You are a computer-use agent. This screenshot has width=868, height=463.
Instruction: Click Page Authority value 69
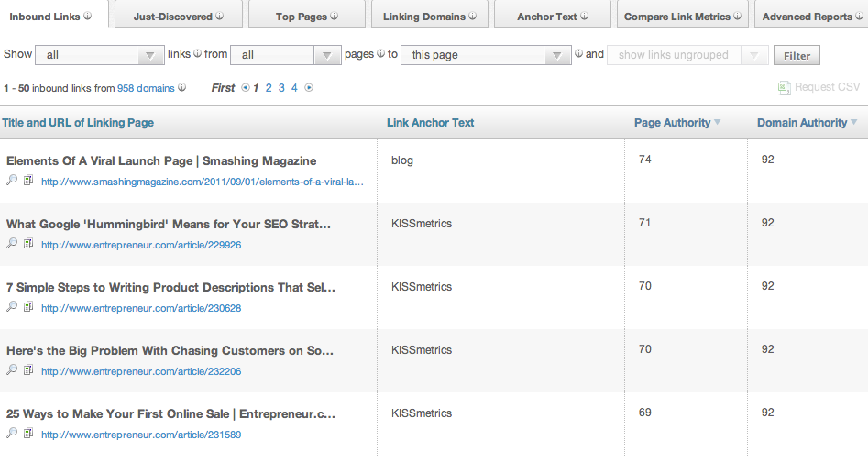coord(644,412)
